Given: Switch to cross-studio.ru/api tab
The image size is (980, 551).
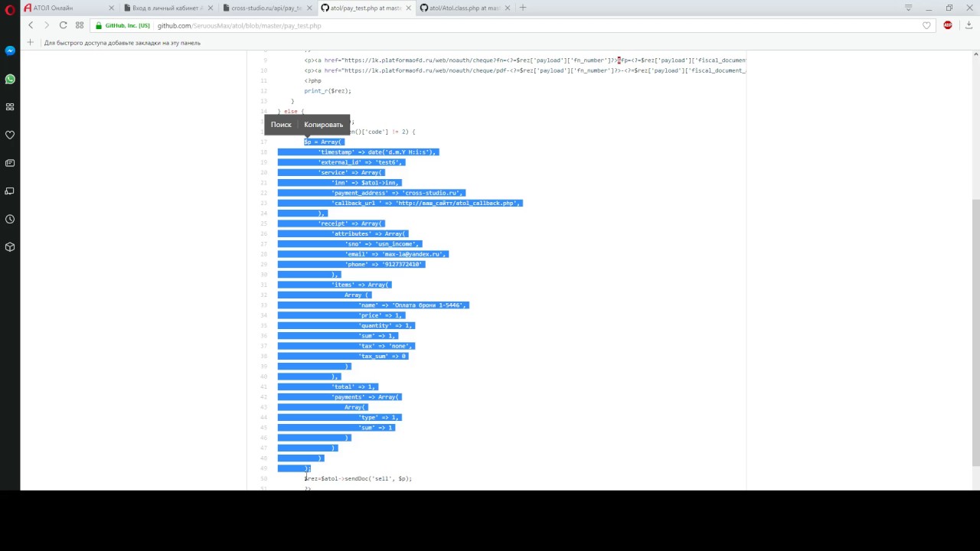Looking at the screenshot, I should 266,8.
